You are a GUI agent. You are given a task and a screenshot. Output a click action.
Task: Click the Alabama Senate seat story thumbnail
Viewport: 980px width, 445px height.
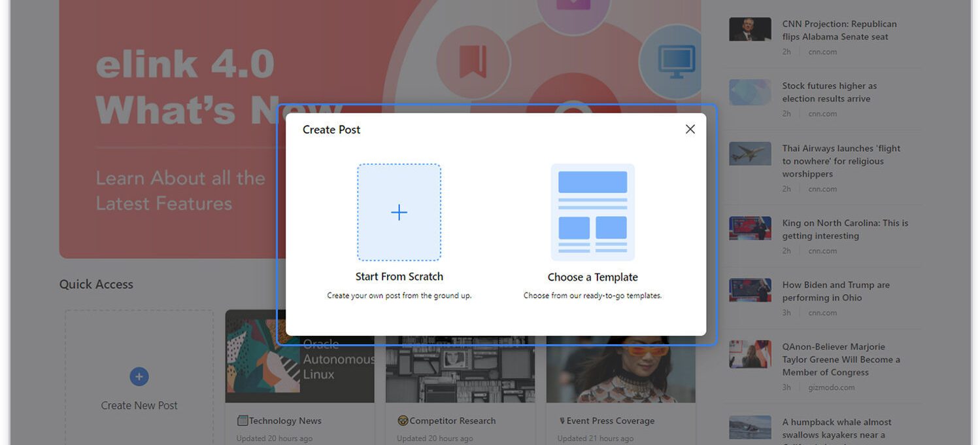click(x=750, y=29)
